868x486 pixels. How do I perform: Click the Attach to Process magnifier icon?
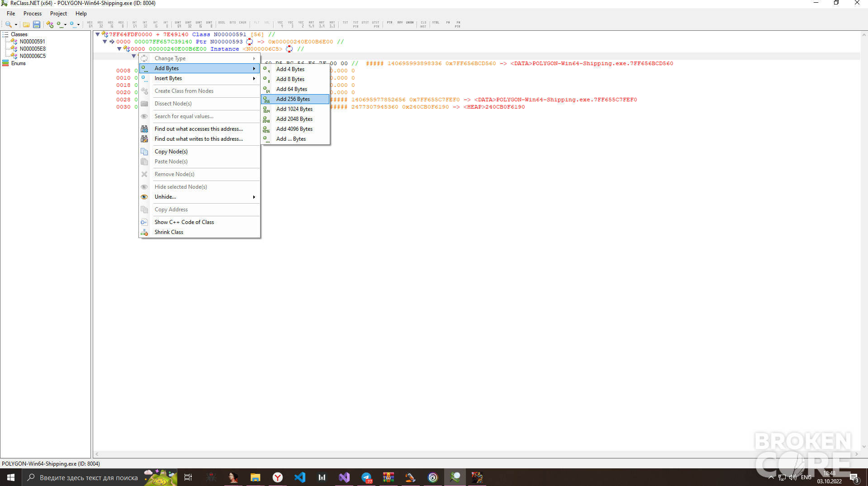coord(9,24)
